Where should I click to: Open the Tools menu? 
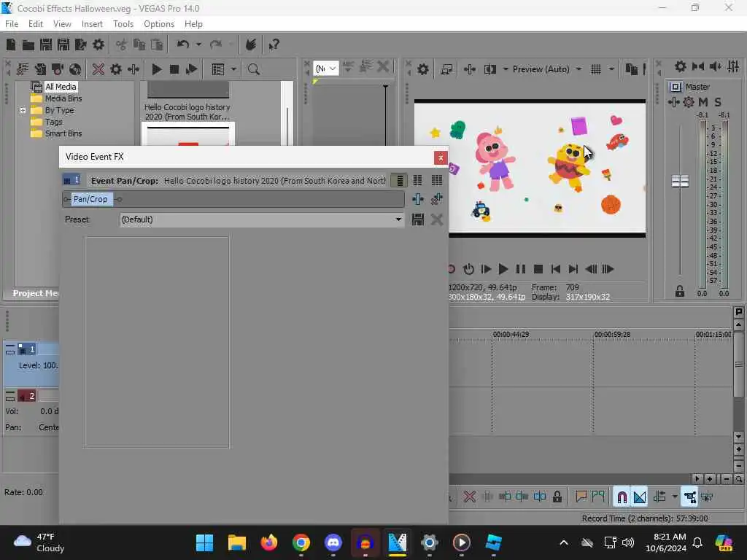point(123,24)
